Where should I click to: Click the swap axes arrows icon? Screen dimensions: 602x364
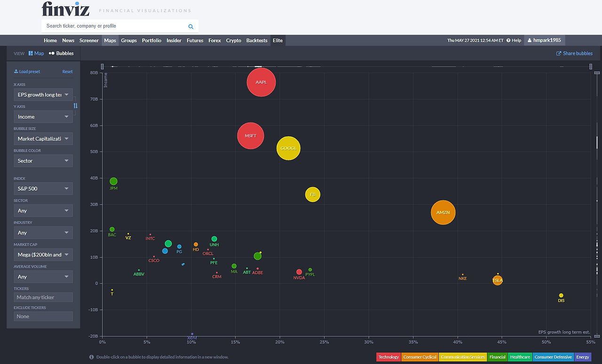click(x=75, y=106)
